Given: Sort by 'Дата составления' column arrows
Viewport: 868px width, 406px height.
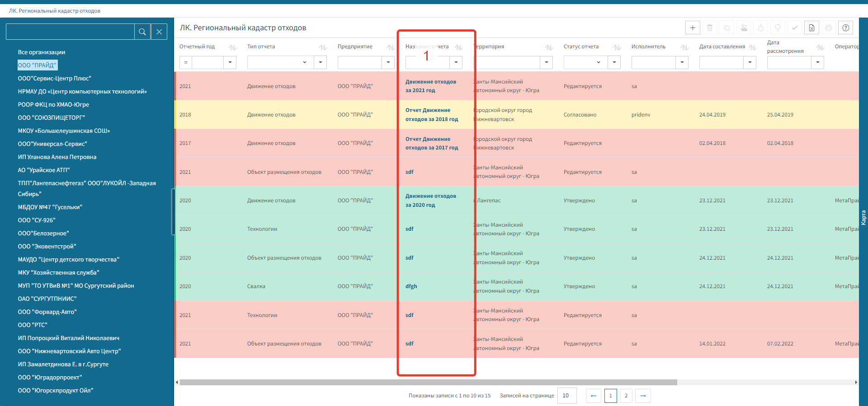Looking at the screenshot, I should [x=752, y=47].
